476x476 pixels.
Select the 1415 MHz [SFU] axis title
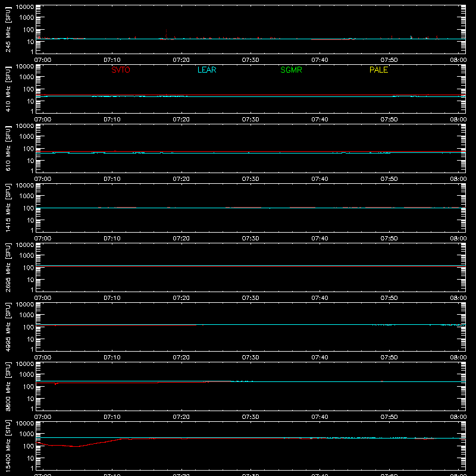tap(8, 208)
